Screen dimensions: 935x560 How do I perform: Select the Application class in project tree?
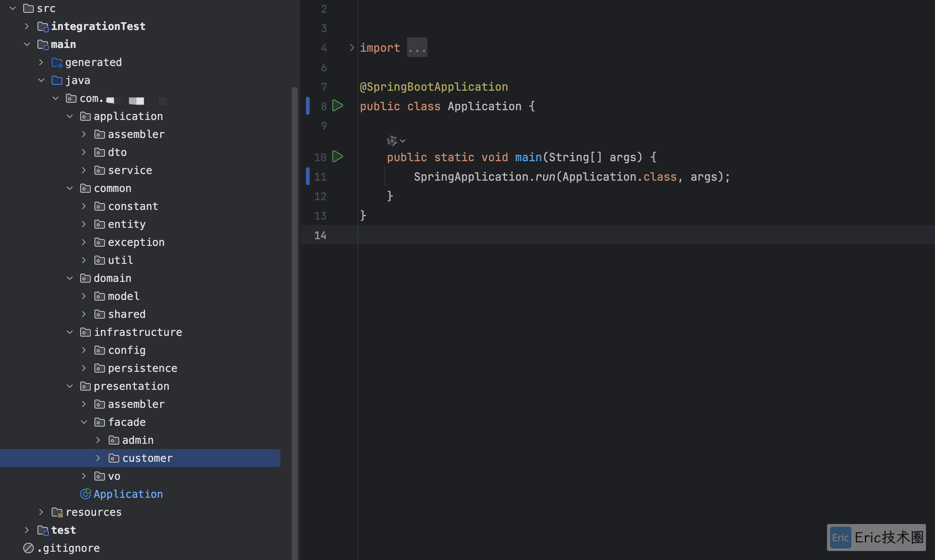pos(128,494)
